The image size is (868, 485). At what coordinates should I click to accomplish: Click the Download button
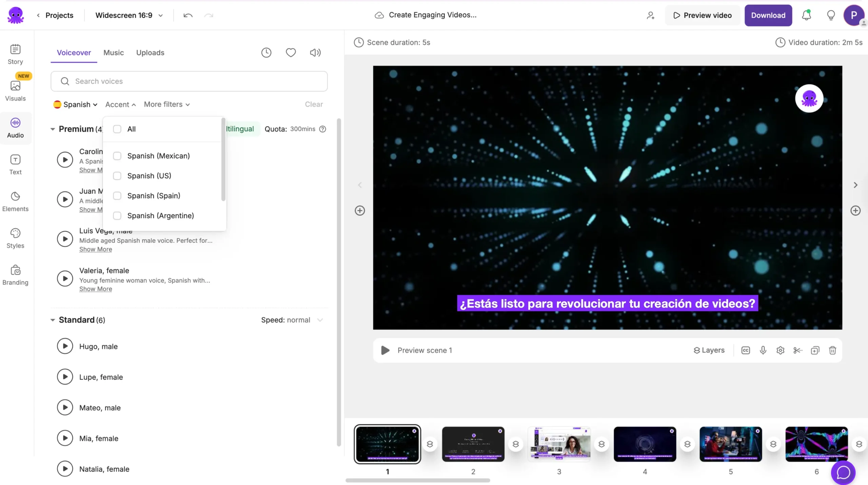(x=768, y=15)
